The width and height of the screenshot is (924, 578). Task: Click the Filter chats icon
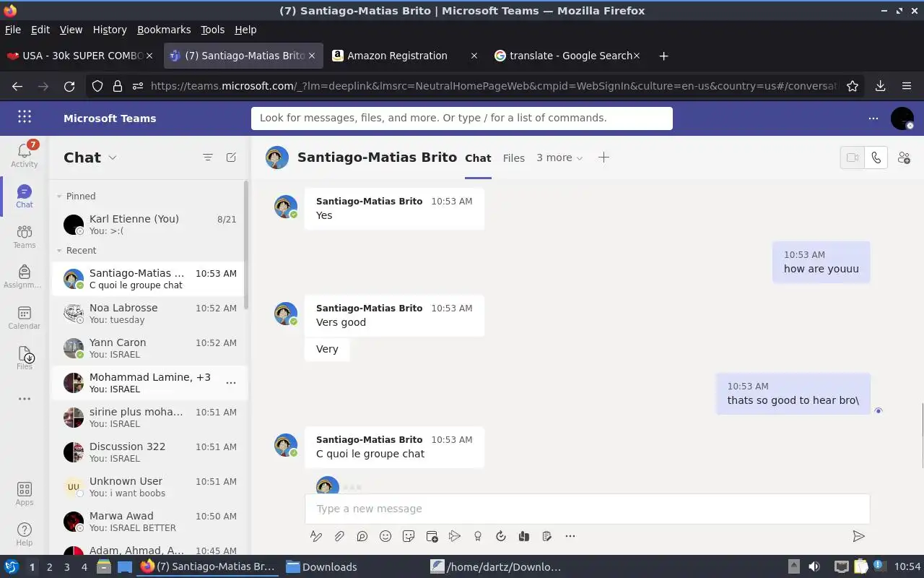pos(208,158)
